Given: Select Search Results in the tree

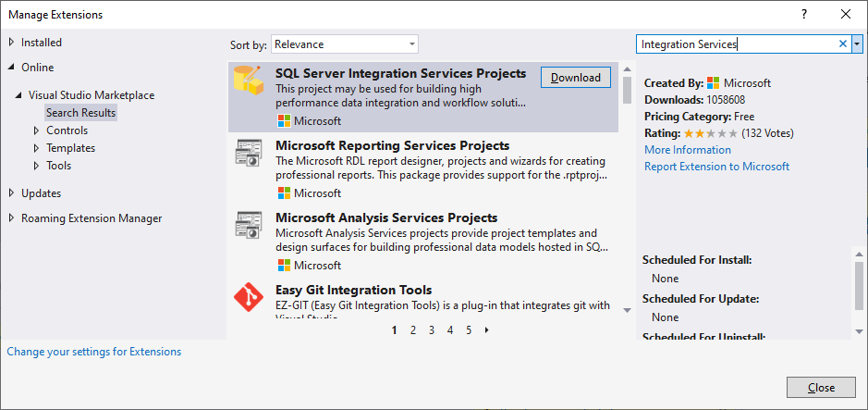Looking at the screenshot, I should pyautogui.click(x=81, y=113).
